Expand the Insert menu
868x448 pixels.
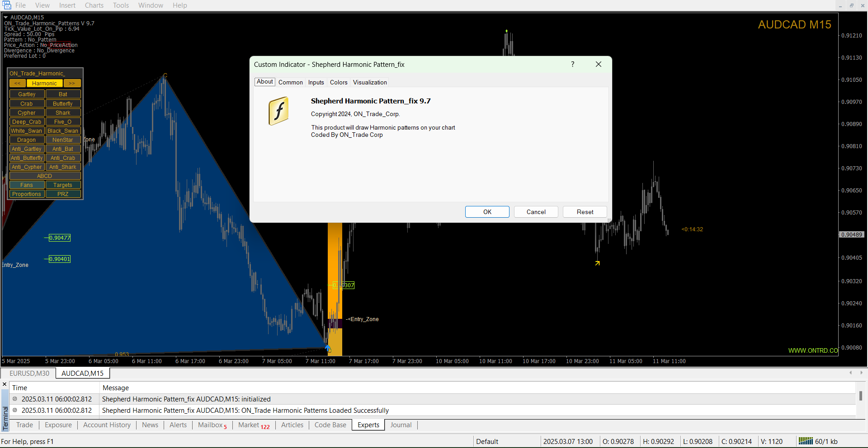(x=67, y=5)
